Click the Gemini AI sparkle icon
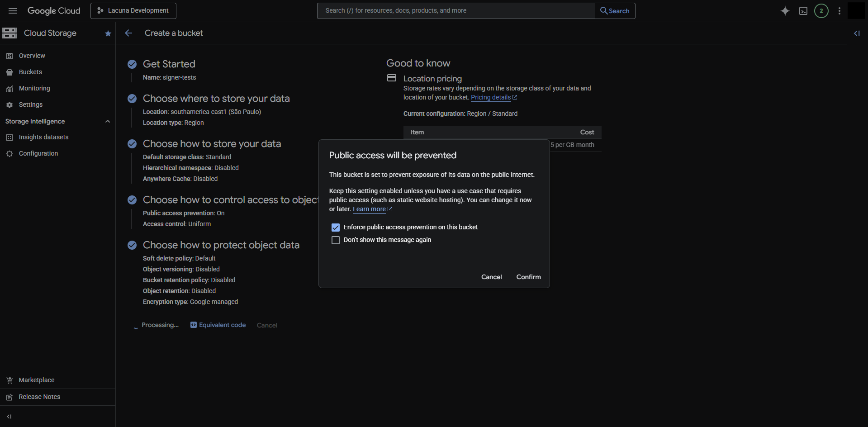This screenshot has height=427, width=868. 785,11
